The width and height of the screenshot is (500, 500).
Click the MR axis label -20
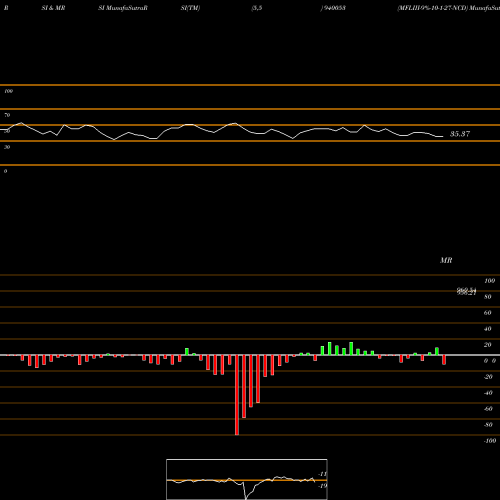tap(488, 377)
